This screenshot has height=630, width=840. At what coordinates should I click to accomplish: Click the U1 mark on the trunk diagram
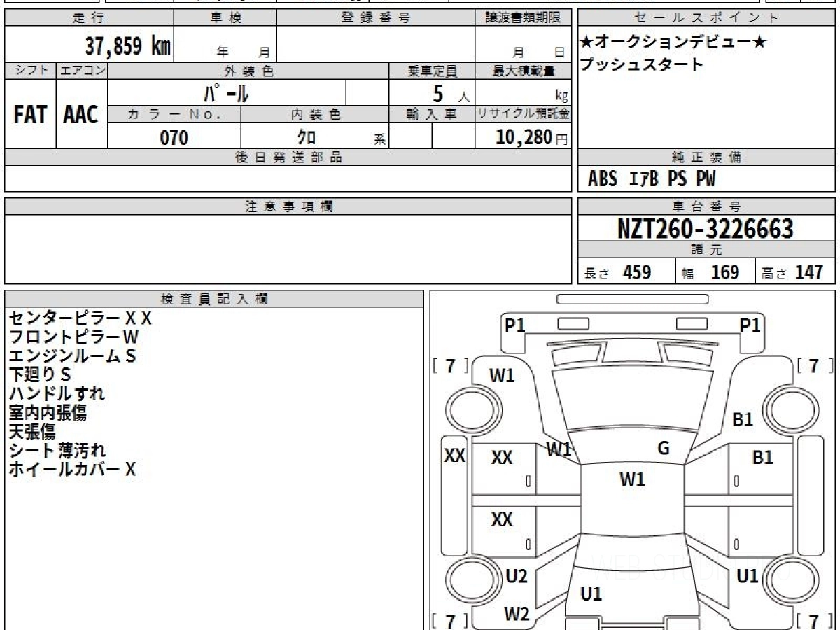pos(591,594)
